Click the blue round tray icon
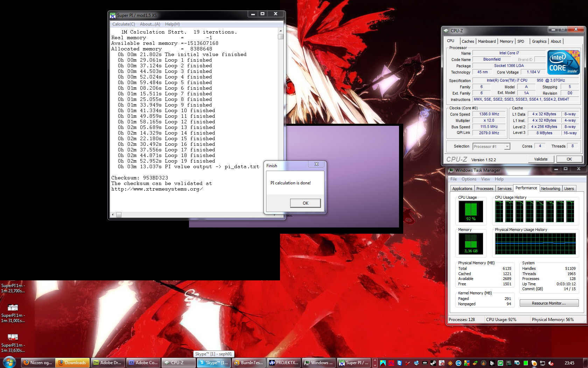Viewport: 588px width, 368px height. point(458,363)
